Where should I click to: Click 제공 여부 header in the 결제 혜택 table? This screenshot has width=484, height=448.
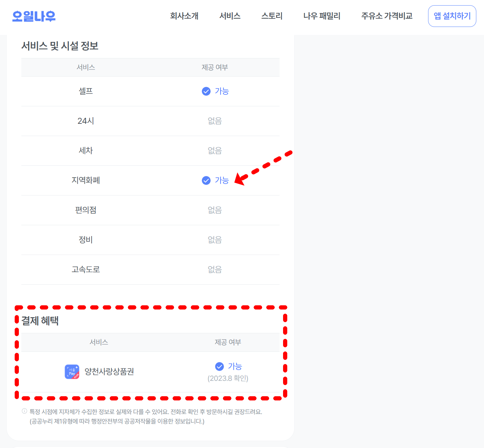[228, 342]
